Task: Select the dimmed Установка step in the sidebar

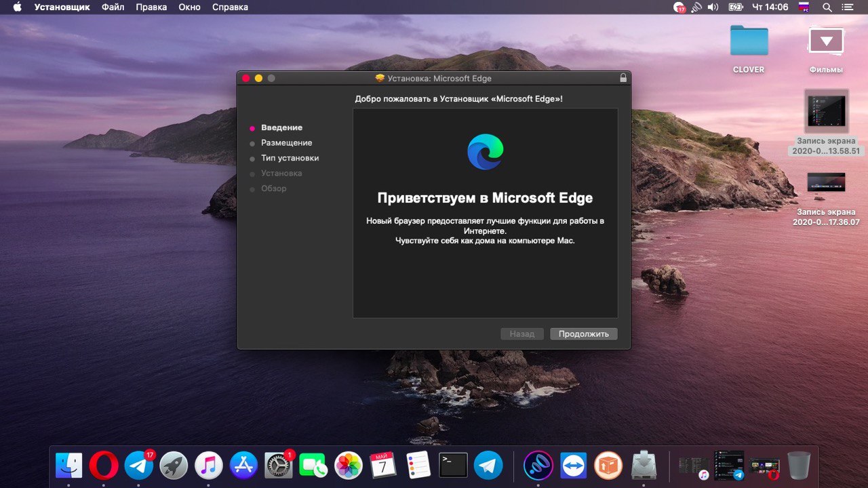Action: tap(281, 174)
